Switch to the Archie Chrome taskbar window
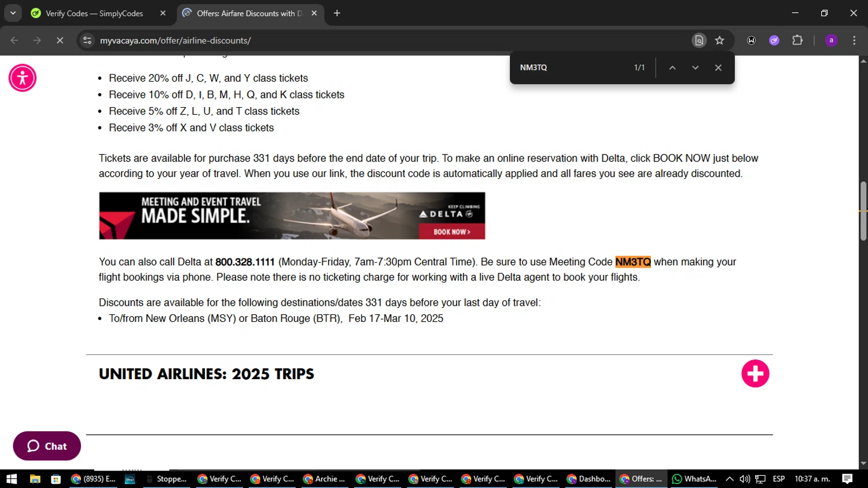868x488 pixels. pos(324,479)
